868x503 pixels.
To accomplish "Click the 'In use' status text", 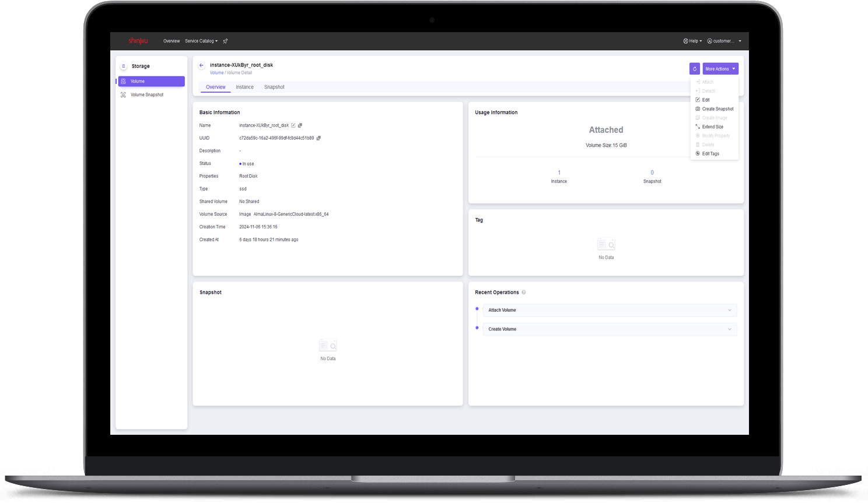I will [x=248, y=164].
